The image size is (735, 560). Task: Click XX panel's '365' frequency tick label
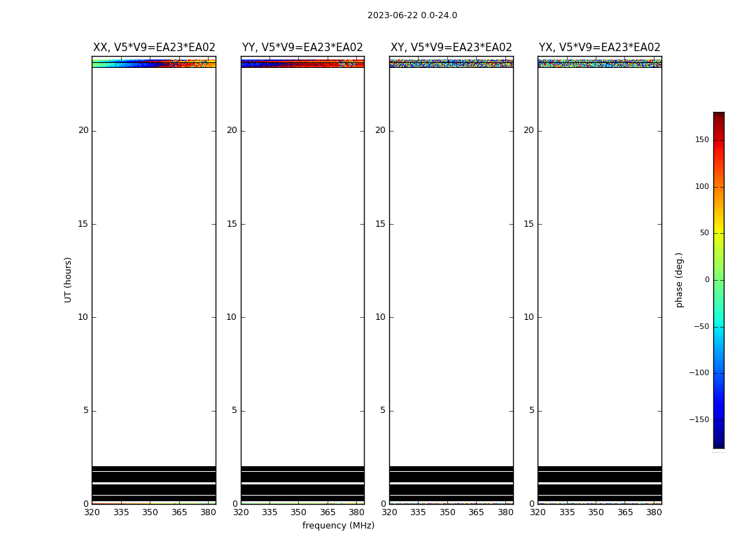pyautogui.click(x=179, y=512)
